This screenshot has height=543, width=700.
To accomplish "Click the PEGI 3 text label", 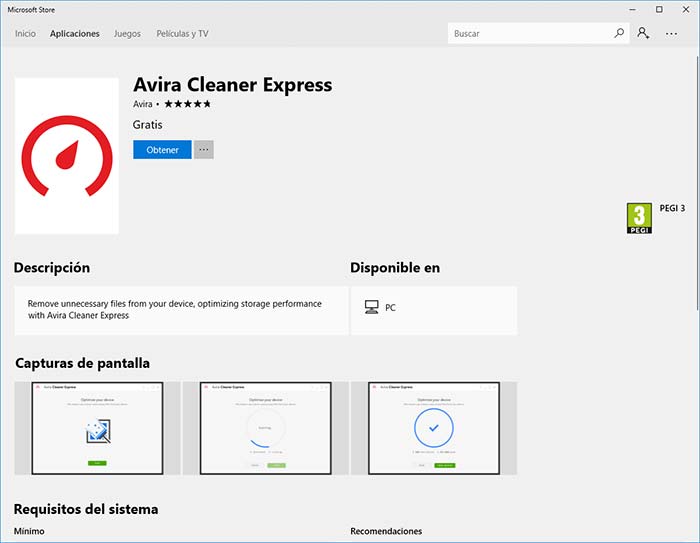I will (672, 208).
